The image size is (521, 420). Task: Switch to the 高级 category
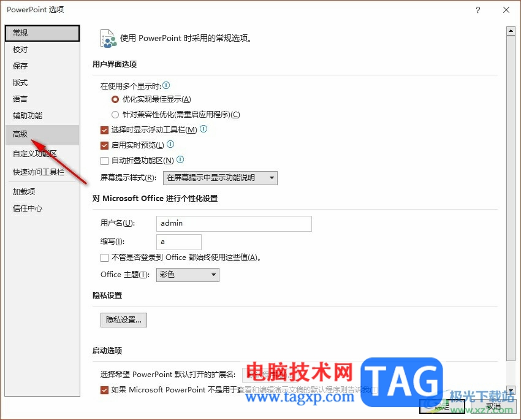pyautogui.click(x=42, y=134)
